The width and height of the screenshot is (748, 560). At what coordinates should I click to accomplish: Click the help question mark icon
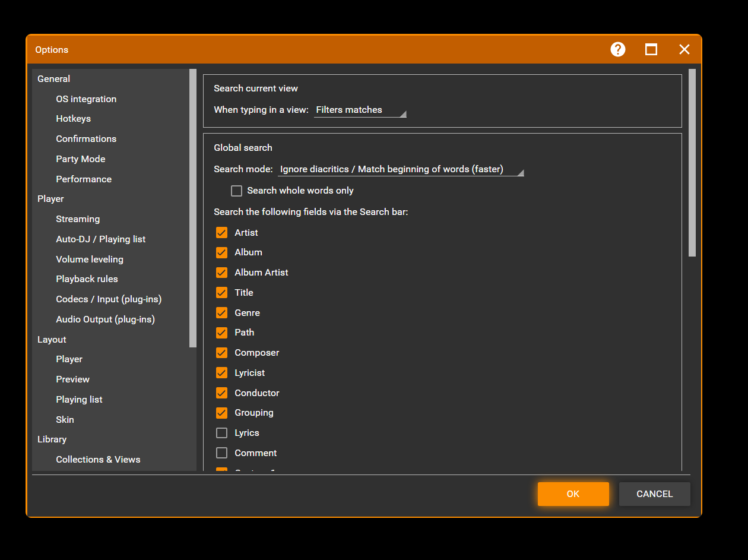[x=618, y=49]
